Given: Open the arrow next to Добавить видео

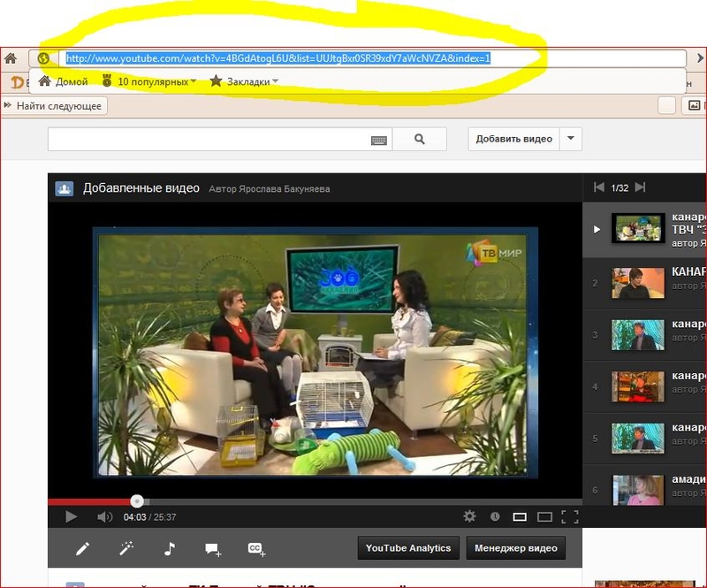Looking at the screenshot, I should coord(572,139).
